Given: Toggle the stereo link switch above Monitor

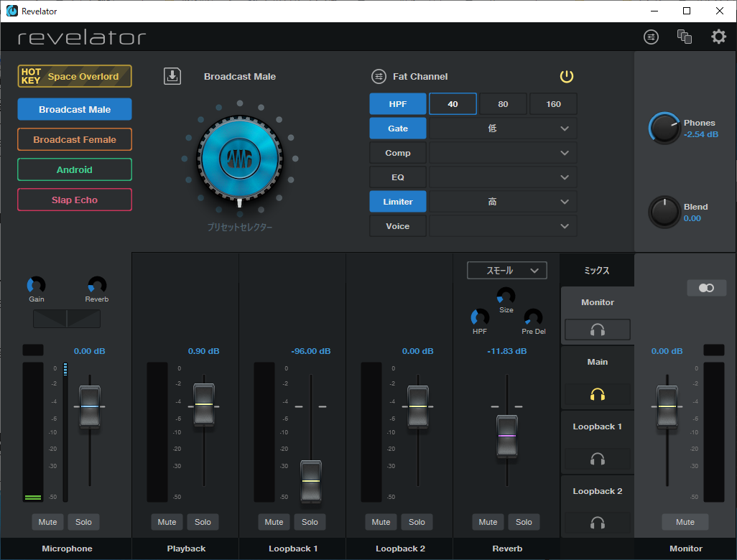Looking at the screenshot, I should tap(706, 288).
